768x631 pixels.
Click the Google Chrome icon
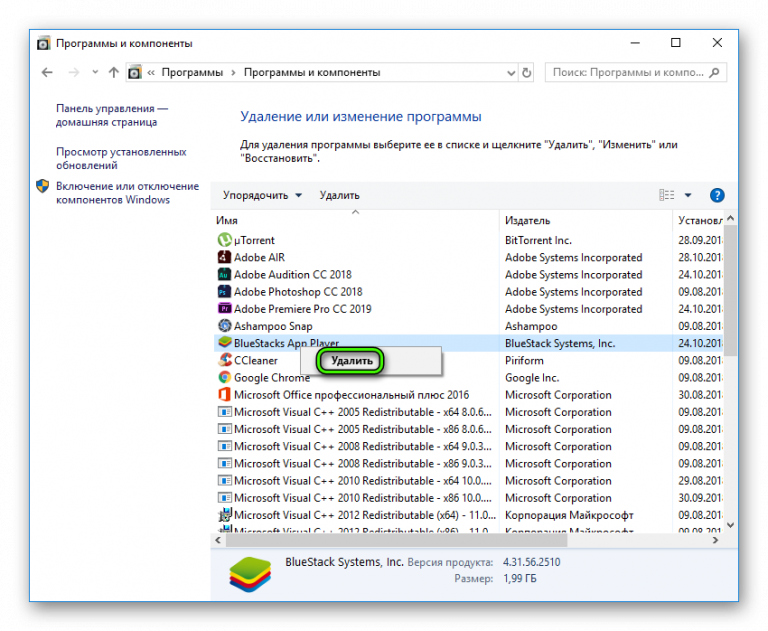pos(224,377)
